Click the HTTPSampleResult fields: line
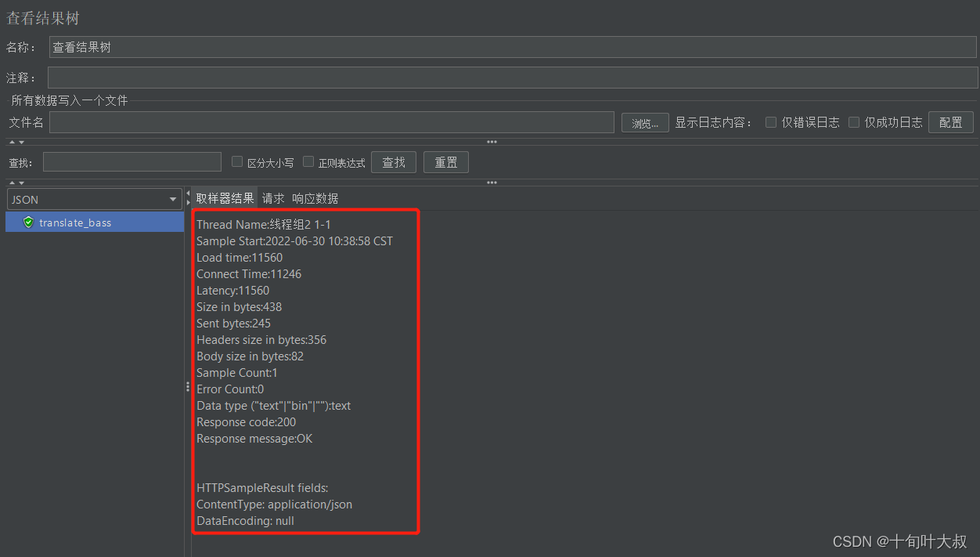The height and width of the screenshot is (557, 980). [x=262, y=488]
